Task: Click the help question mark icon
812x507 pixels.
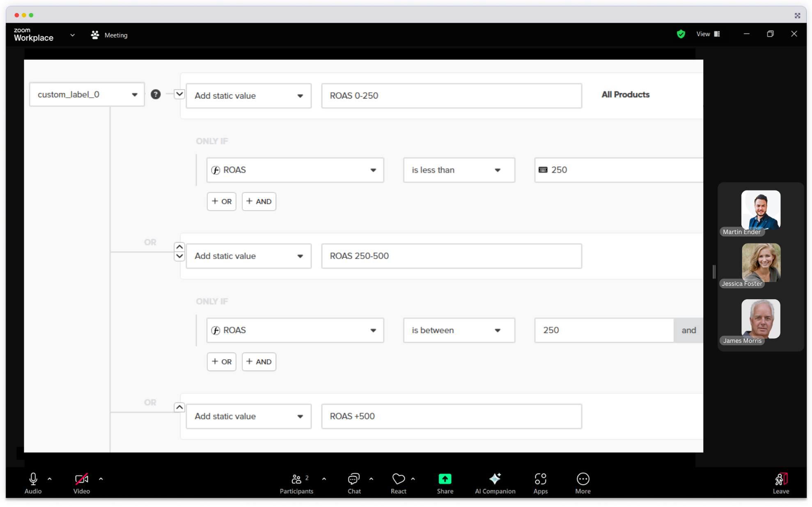Action: (x=156, y=94)
